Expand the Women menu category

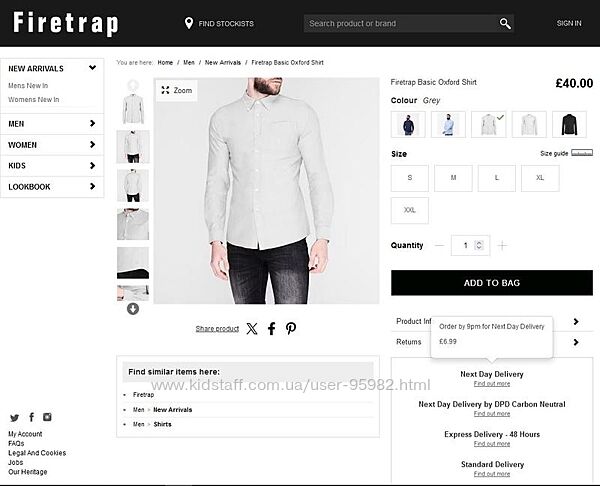pyautogui.click(x=52, y=145)
